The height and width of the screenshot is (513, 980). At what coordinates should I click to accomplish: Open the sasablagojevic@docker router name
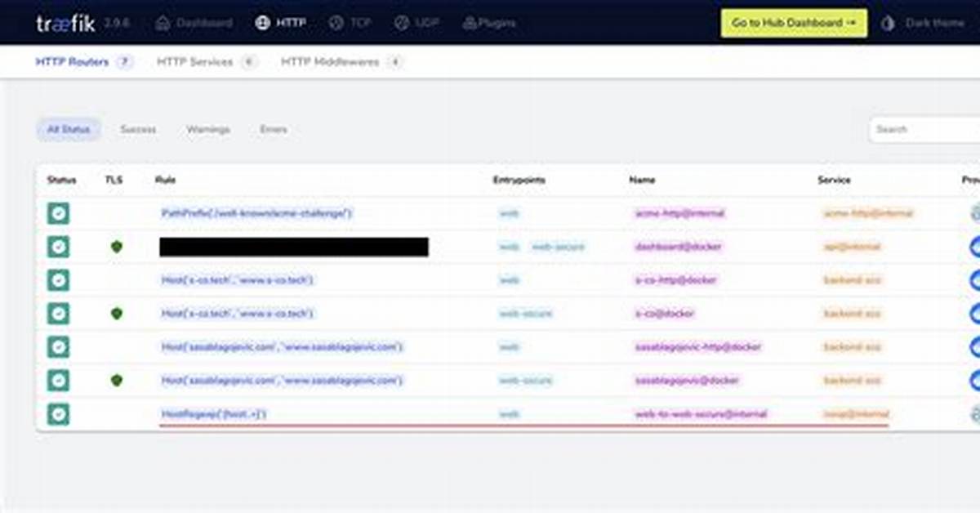(x=687, y=381)
